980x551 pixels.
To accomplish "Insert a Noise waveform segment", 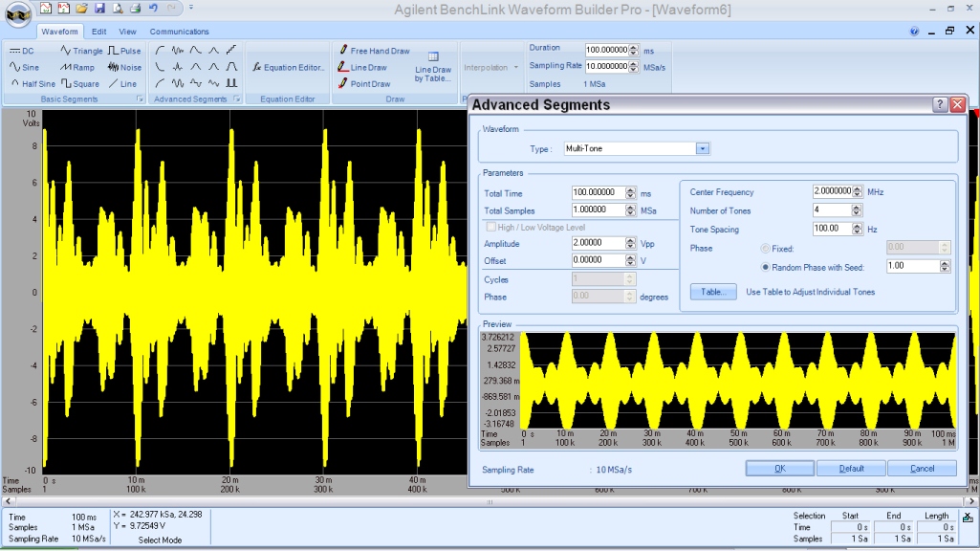I will (124, 67).
